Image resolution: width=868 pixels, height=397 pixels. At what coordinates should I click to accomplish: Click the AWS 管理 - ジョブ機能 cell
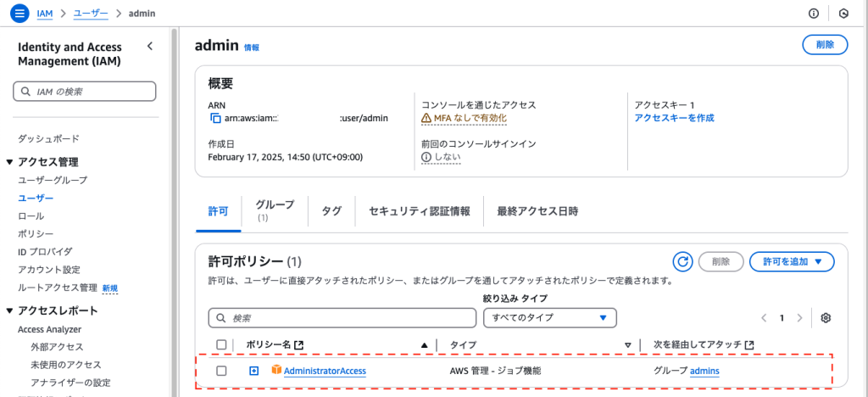[495, 371]
